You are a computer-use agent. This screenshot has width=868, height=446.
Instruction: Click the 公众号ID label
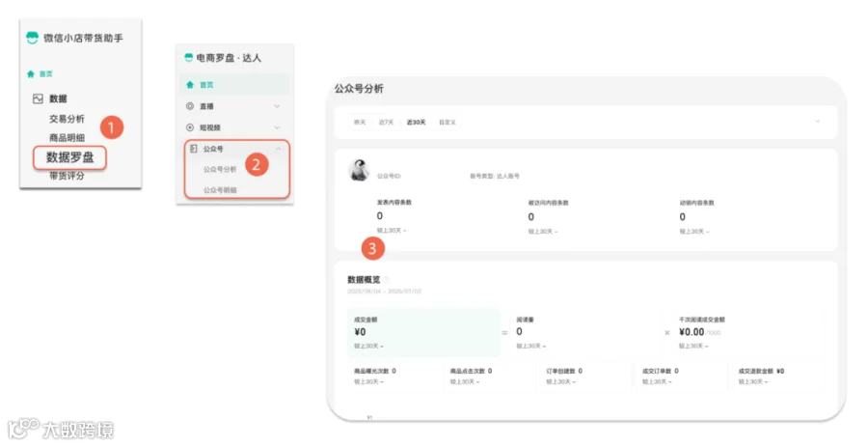pyautogui.click(x=390, y=177)
